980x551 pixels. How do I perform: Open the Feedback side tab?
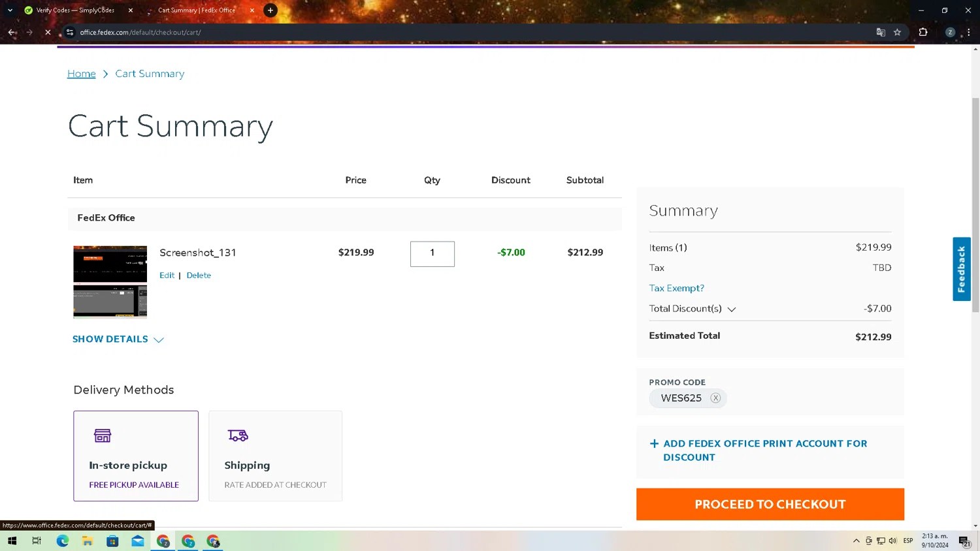point(961,269)
